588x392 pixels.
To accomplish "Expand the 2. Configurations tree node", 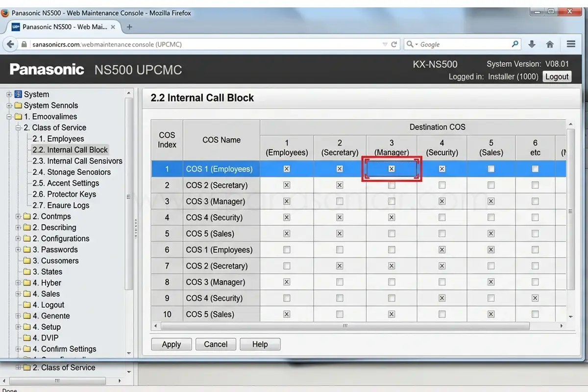I will (19, 239).
